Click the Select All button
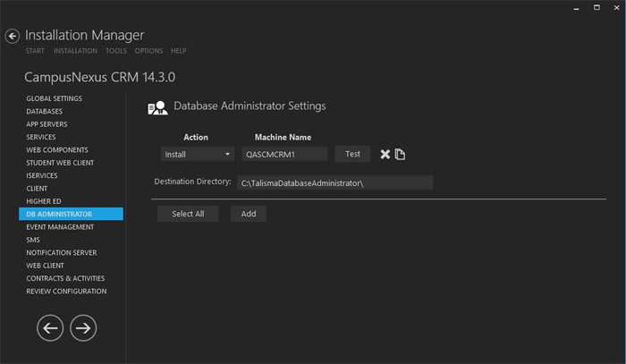 (x=188, y=214)
